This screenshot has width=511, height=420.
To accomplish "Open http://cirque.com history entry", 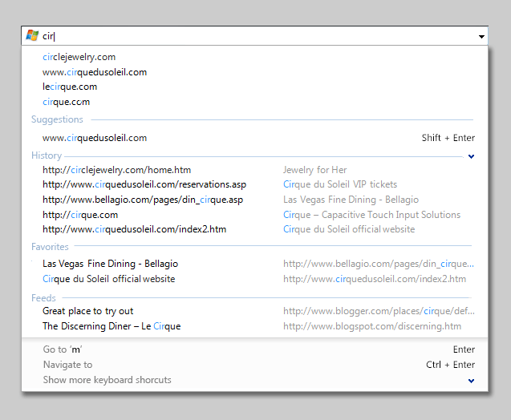I will (x=80, y=215).
